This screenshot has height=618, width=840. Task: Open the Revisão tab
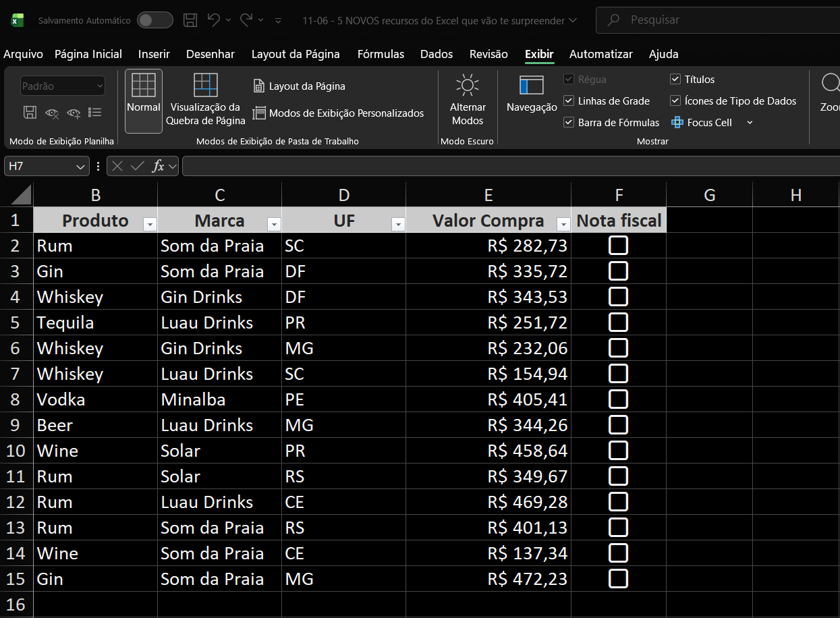(489, 54)
